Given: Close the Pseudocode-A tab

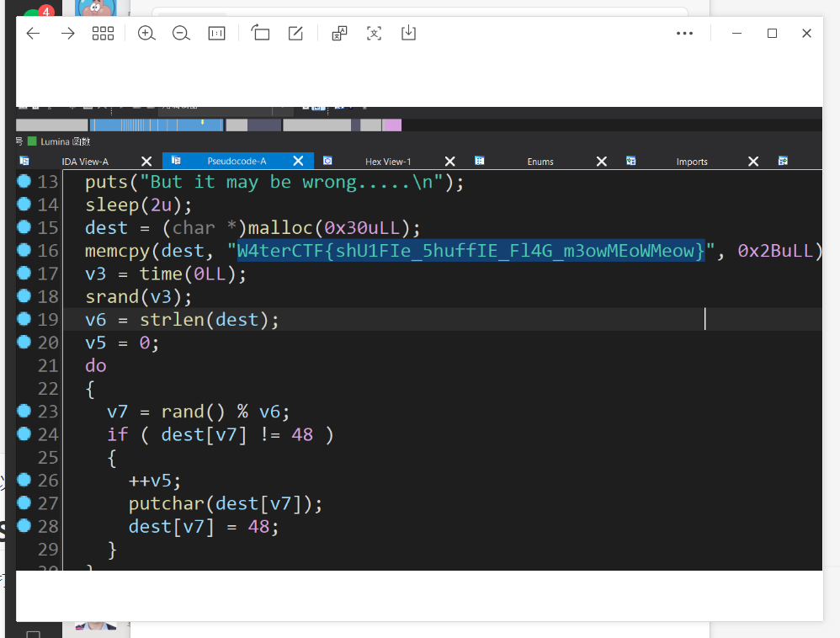Looking at the screenshot, I should 298,162.
